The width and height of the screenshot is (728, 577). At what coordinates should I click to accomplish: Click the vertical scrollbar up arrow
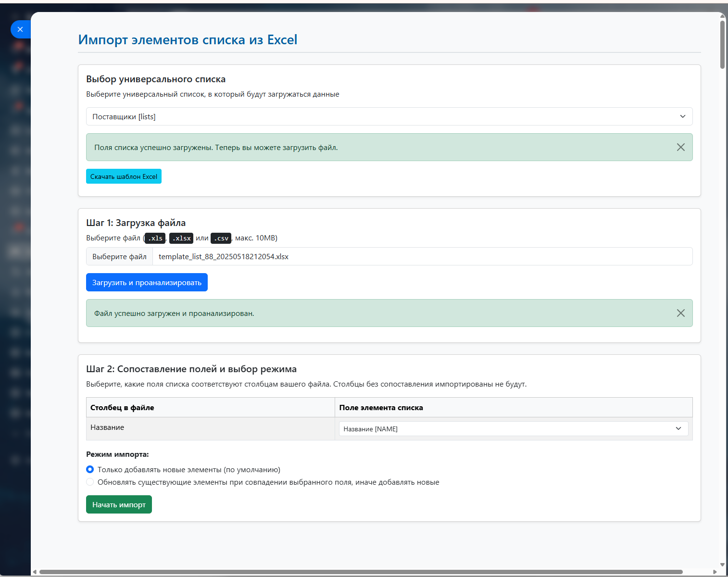[722, 16]
